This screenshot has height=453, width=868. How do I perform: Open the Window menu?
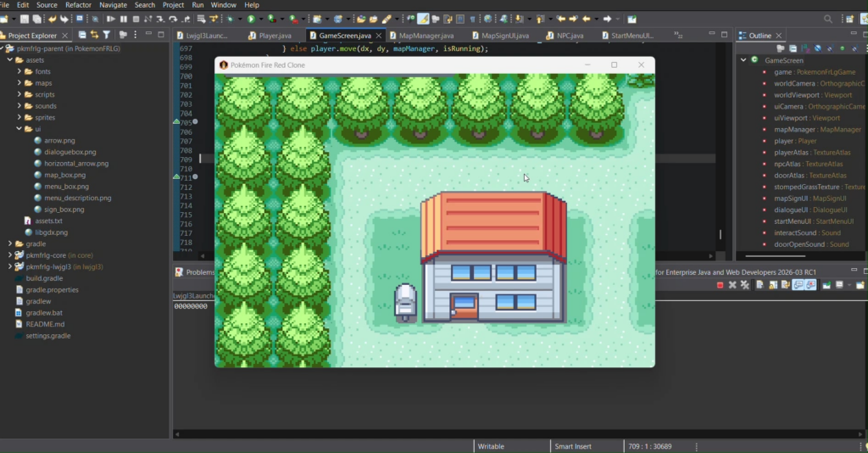224,5
